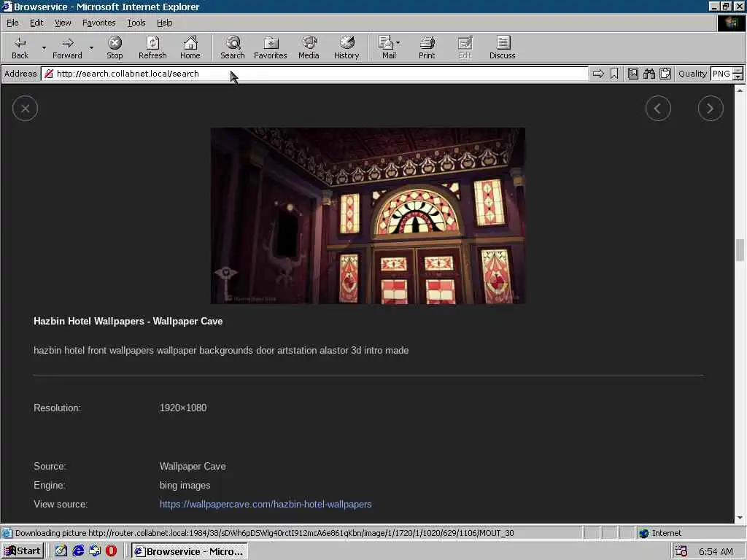
Task: Click the vertical scrollbar thumb
Action: point(740,250)
